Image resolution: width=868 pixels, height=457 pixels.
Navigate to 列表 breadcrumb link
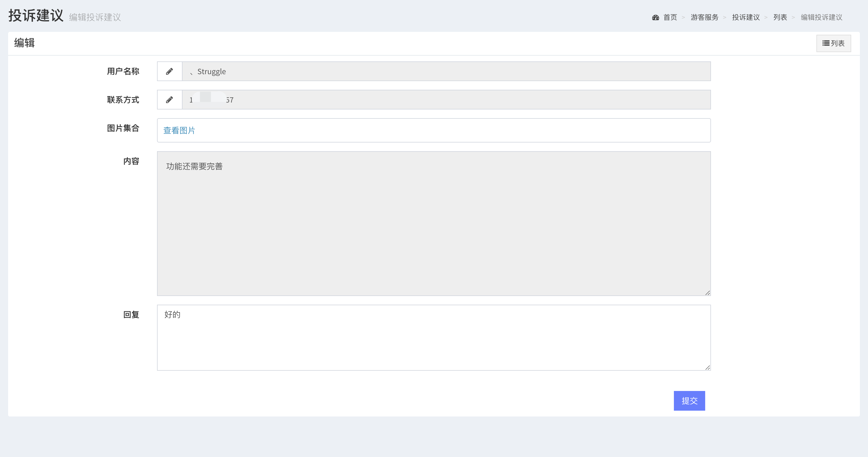coord(780,17)
